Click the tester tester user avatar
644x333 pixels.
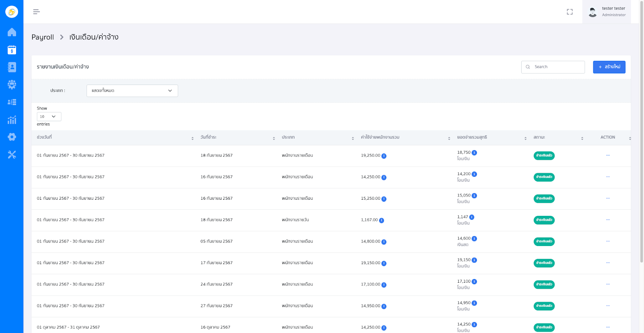click(592, 12)
